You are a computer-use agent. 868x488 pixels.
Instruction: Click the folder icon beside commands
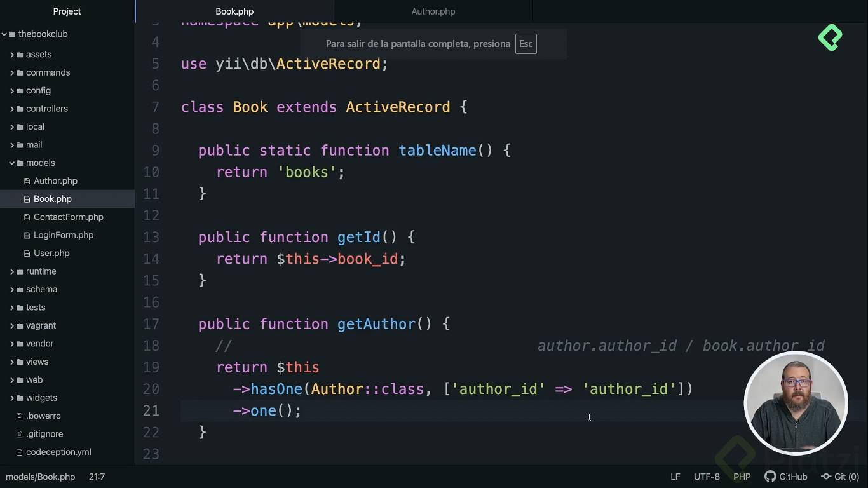point(20,72)
